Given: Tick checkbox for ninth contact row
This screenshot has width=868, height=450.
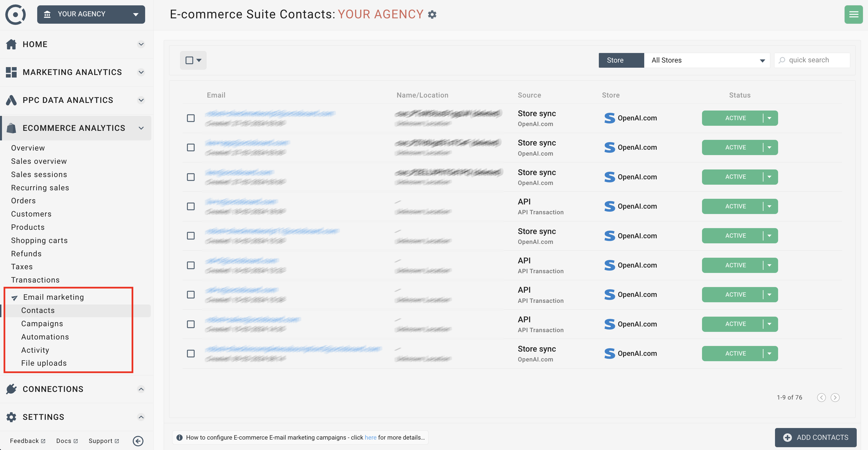Looking at the screenshot, I should (191, 353).
